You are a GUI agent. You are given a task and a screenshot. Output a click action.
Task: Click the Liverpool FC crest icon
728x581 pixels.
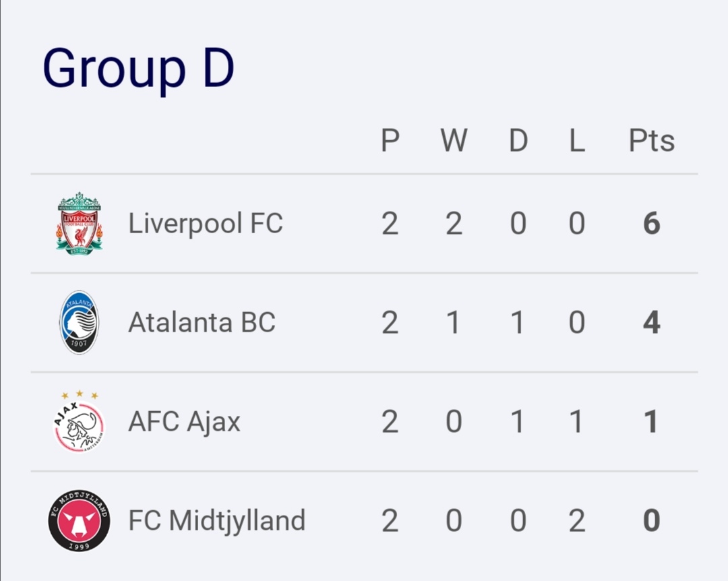pyautogui.click(x=80, y=223)
